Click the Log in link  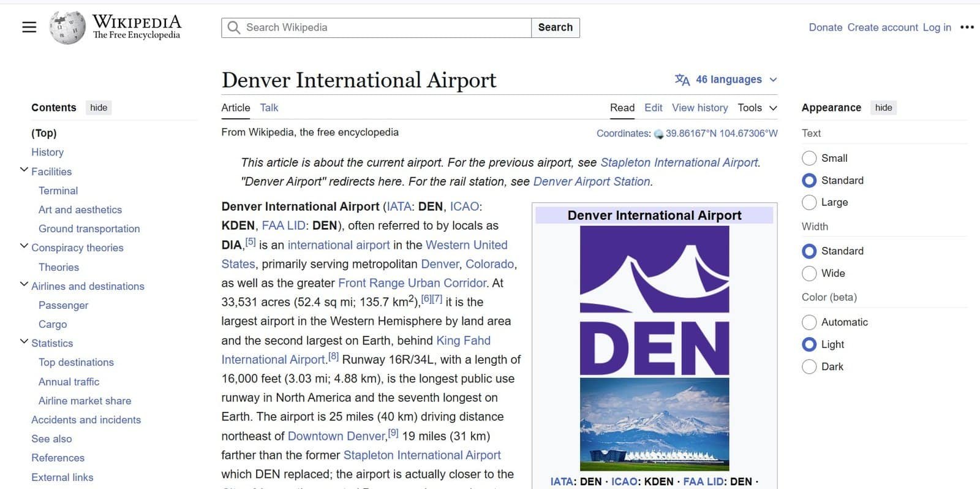pyautogui.click(x=937, y=28)
